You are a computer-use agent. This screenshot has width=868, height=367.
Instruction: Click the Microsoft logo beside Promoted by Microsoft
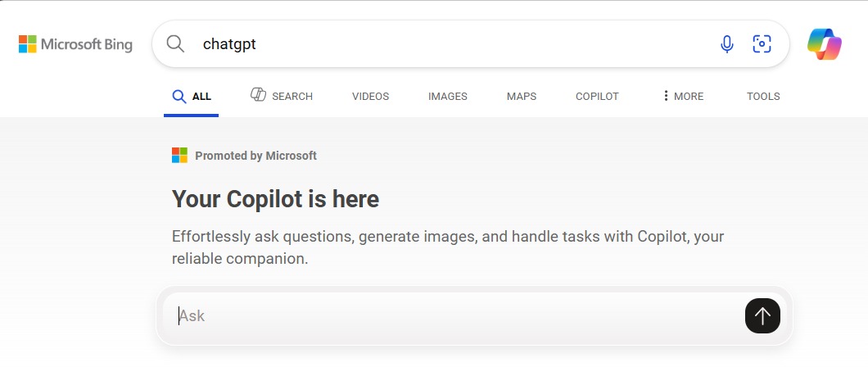click(179, 156)
